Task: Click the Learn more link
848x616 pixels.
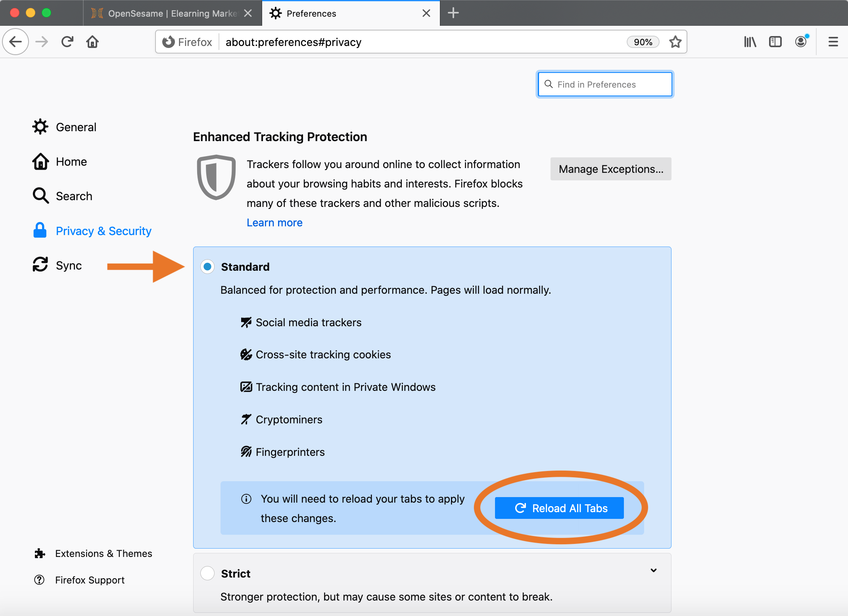Action: [274, 223]
